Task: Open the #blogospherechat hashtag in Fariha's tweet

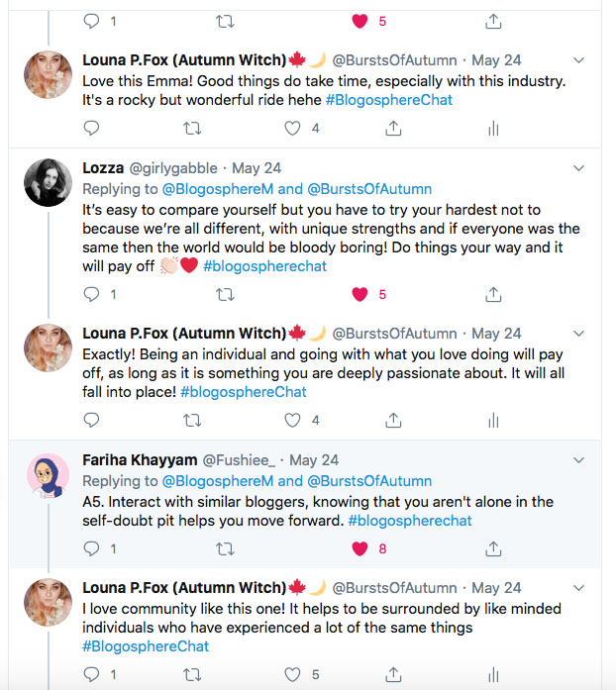Action: 410,521
